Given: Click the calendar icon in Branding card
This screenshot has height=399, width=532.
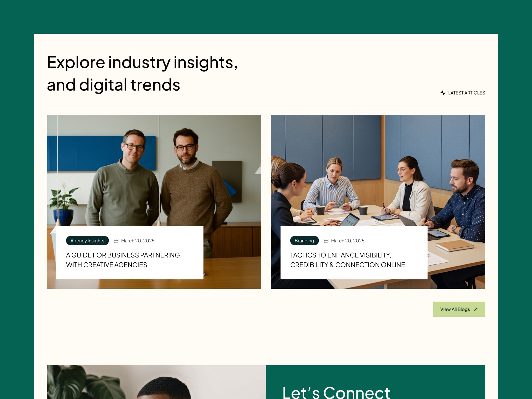Looking at the screenshot, I should coord(326,241).
